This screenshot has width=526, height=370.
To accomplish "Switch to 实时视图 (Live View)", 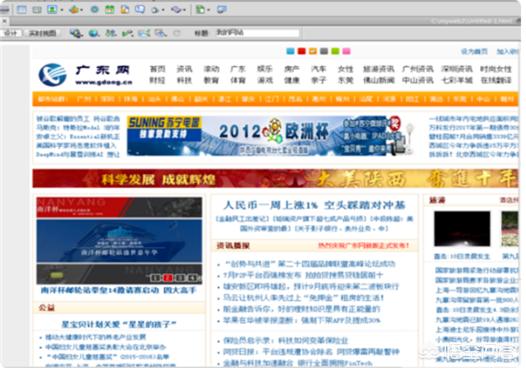I will [x=42, y=33].
